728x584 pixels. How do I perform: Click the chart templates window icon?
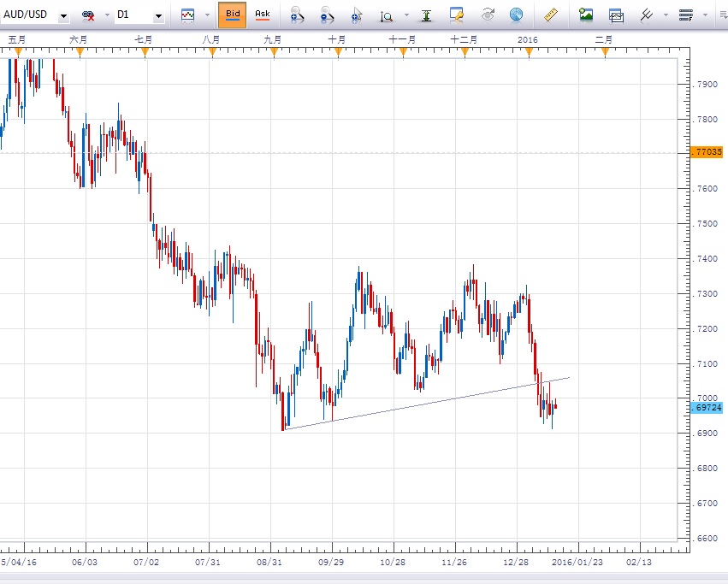click(x=616, y=15)
